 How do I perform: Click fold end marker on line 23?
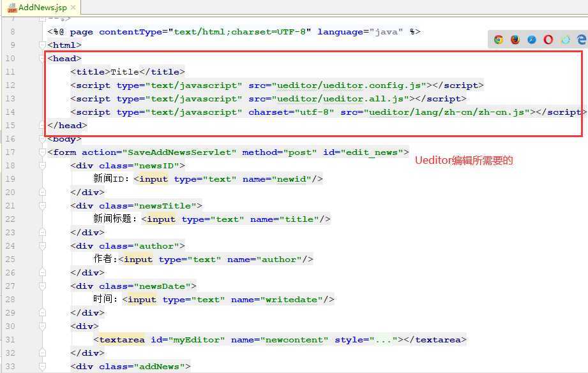pos(42,233)
